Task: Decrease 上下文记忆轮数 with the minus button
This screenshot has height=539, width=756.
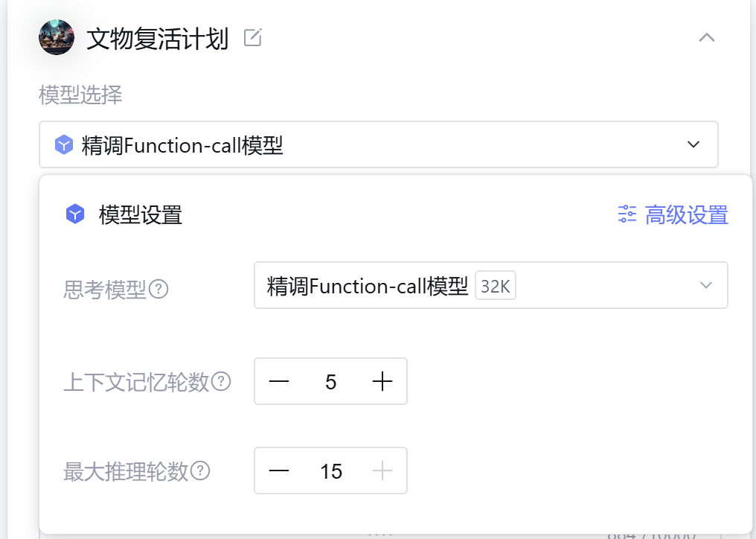Action: pos(279,382)
